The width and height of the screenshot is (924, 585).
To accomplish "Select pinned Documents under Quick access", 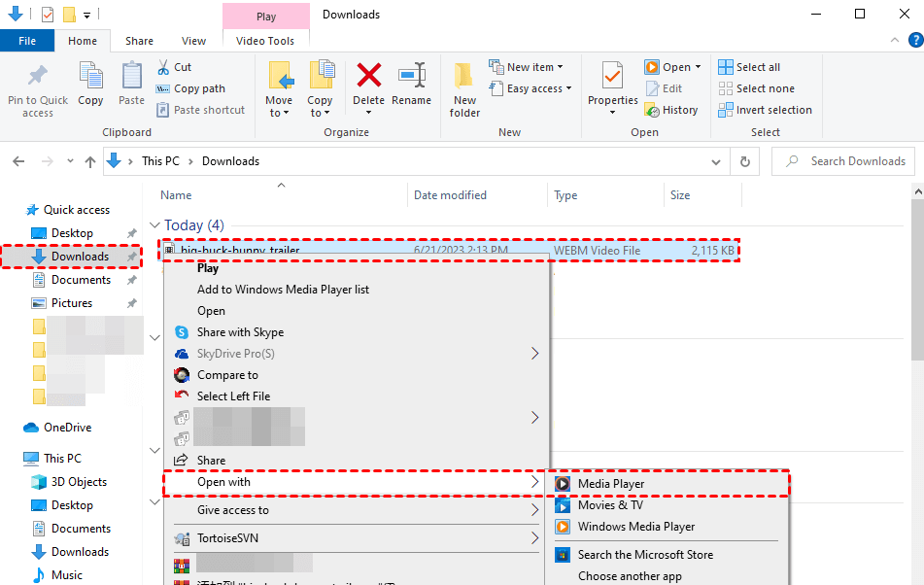I will [81, 280].
